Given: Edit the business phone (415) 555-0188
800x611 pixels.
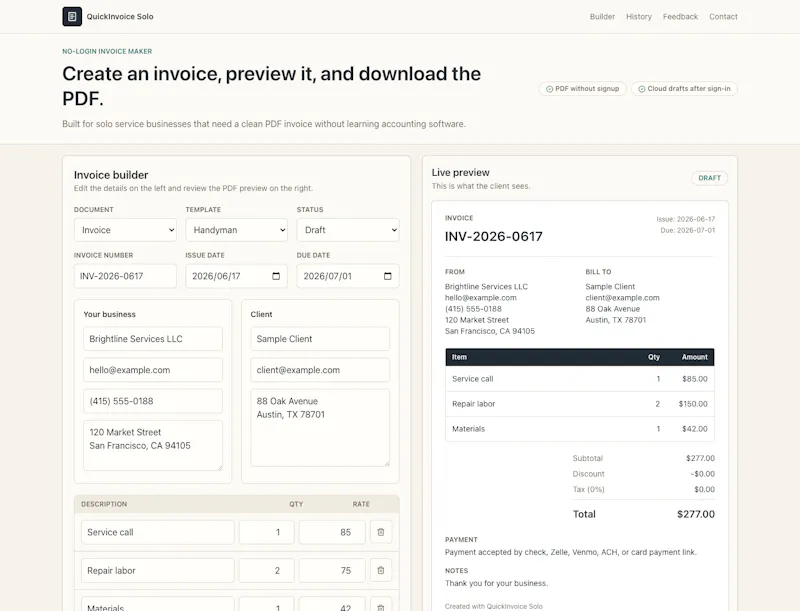Looking at the screenshot, I should [x=153, y=401].
